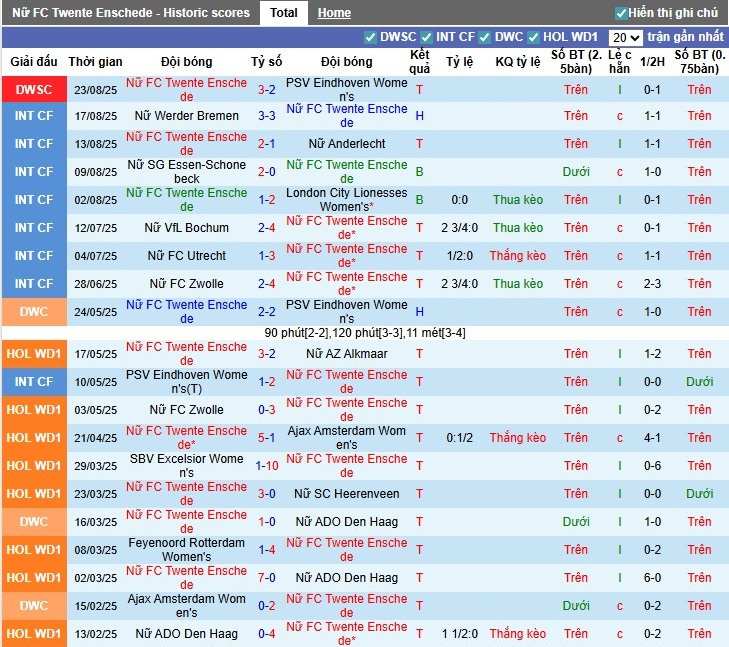Click the 2-2 score on 24/05/25
The image size is (729, 647).
(266, 312)
